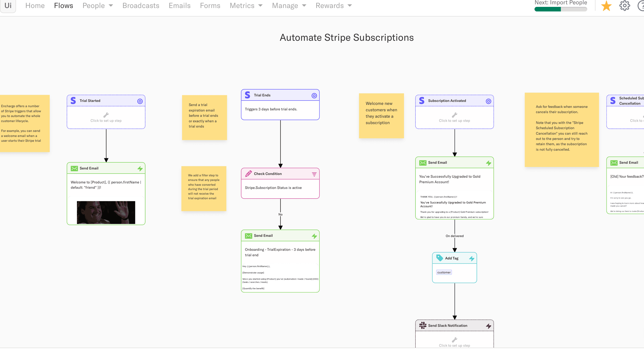Click the target icon on Trial Started

click(140, 101)
